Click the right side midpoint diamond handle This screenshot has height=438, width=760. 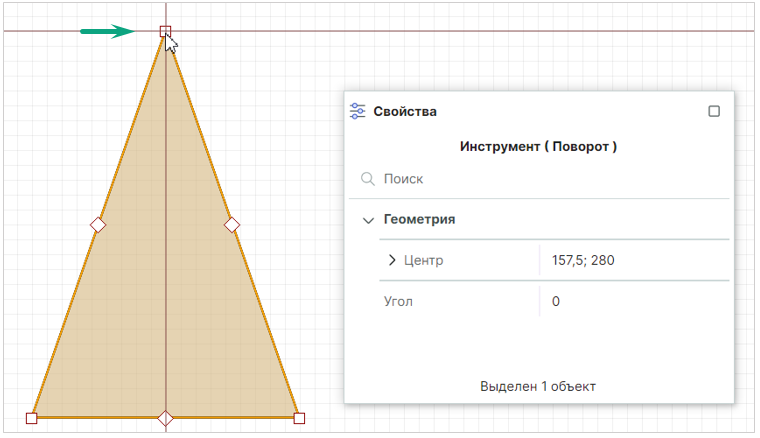pyautogui.click(x=232, y=225)
